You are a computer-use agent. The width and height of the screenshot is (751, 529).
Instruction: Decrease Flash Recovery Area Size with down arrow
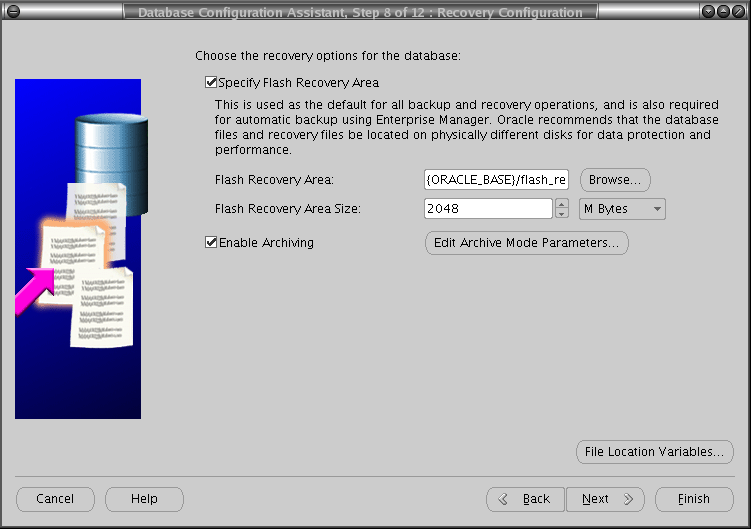point(561,214)
